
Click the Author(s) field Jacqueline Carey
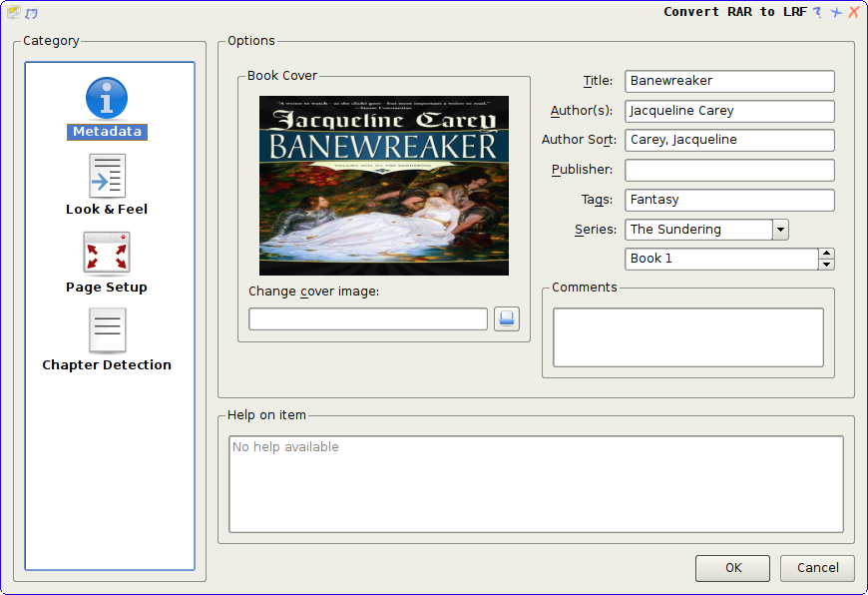(x=729, y=111)
